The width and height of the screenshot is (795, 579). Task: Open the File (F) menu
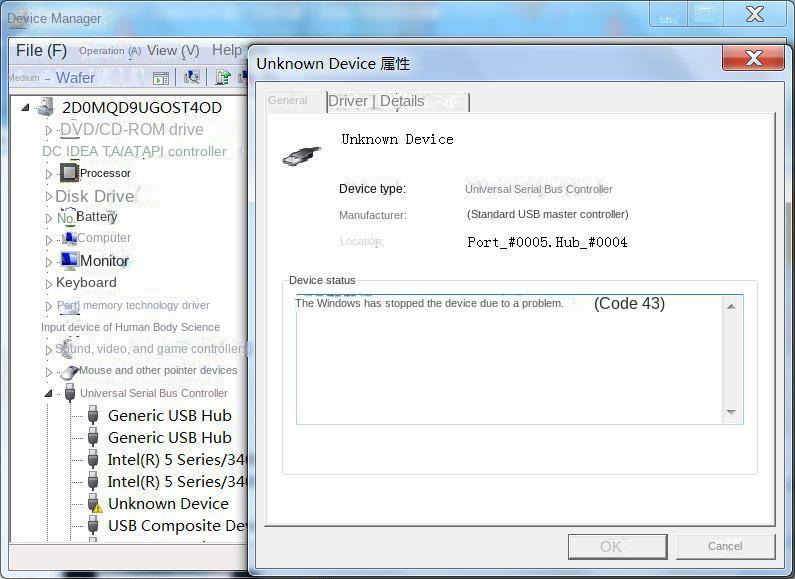[x=41, y=50]
